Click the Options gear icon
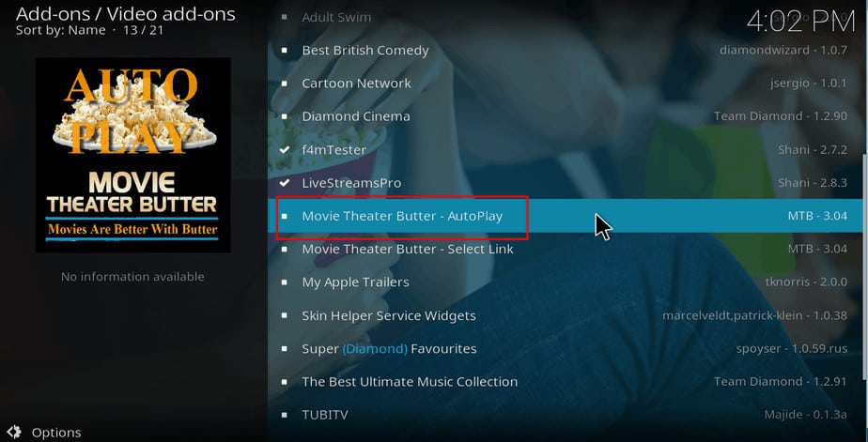Image resolution: width=868 pixels, height=442 pixels. [x=14, y=433]
